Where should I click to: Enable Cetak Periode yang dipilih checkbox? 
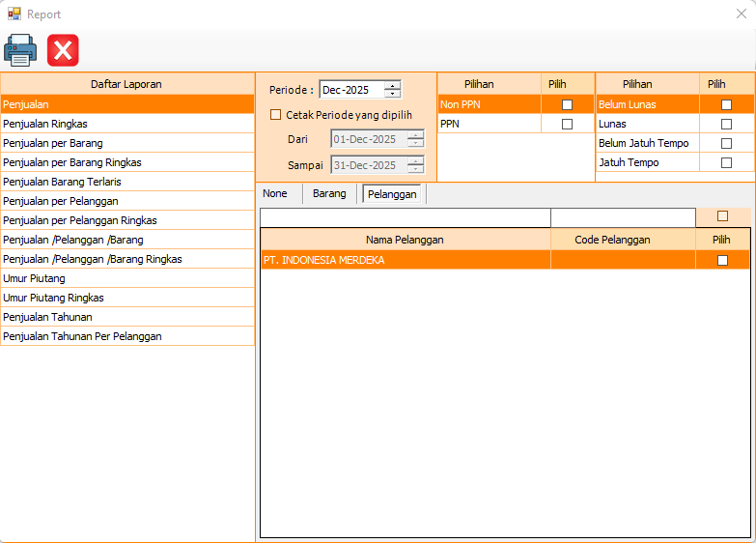coord(276,114)
